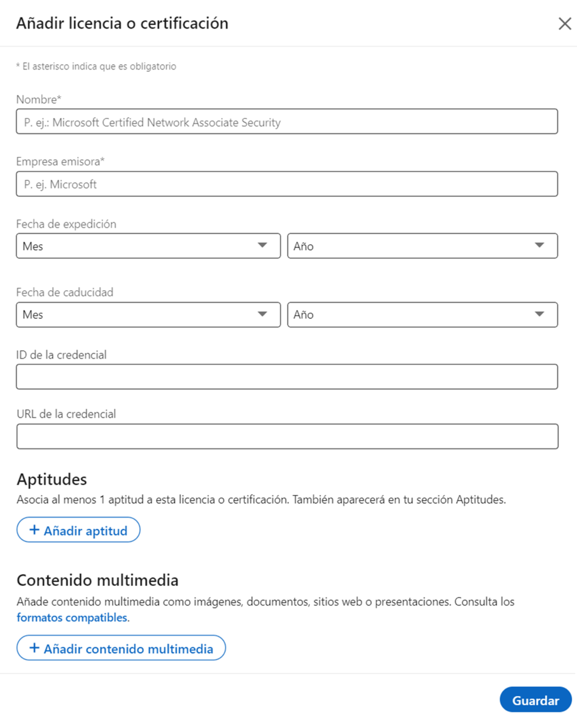
Task: Click the plus icon on Añadir contenido multimedia
Action: pyautogui.click(x=35, y=648)
